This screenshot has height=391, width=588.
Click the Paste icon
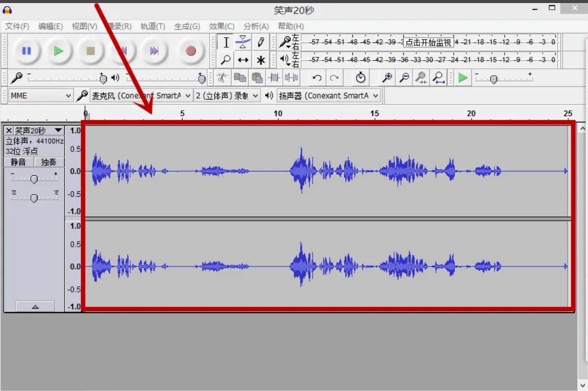point(257,78)
